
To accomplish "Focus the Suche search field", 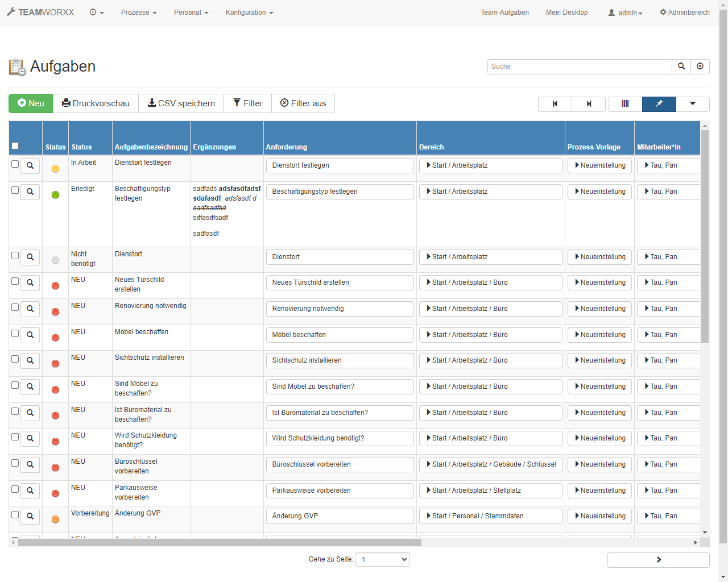I will [580, 66].
